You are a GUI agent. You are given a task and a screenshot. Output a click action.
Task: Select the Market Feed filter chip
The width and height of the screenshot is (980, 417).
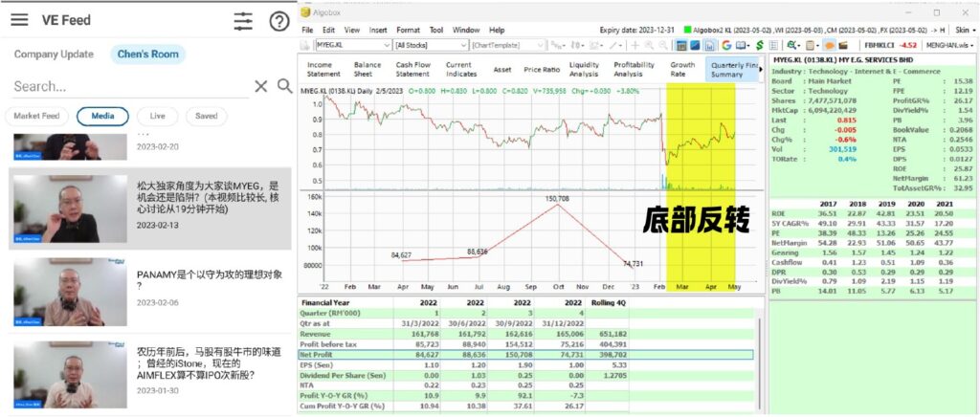pyautogui.click(x=36, y=116)
